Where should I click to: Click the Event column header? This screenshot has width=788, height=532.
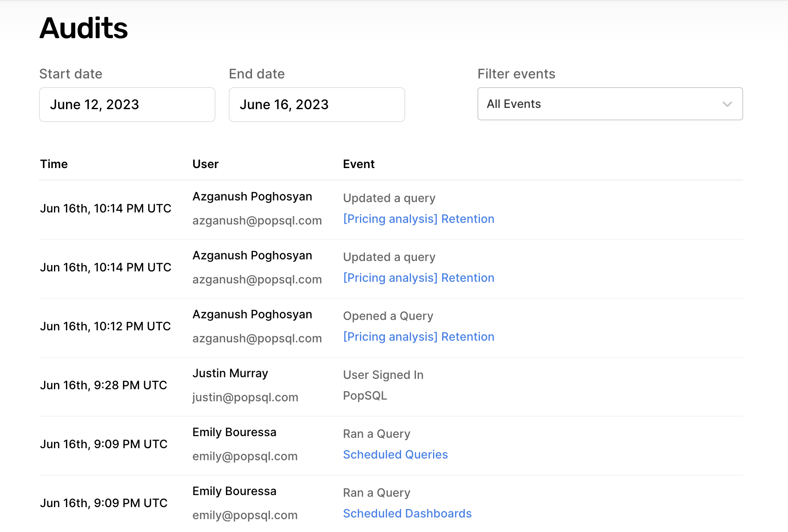click(359, 164)
